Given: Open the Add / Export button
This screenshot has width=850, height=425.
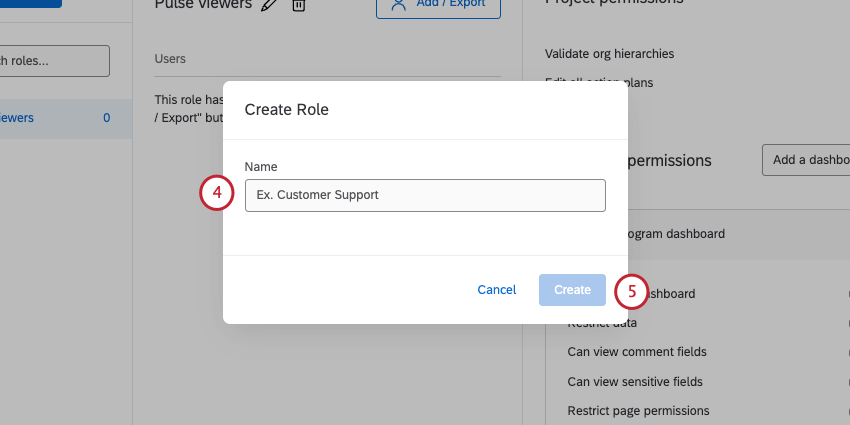Looking at the screenshot, I should point(437,5).
